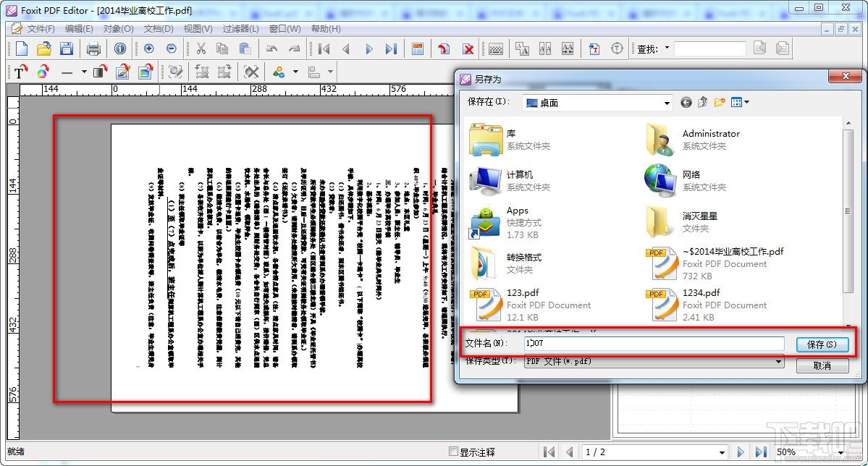Viewport: 868px width, 466px height.
Task: Create a new folder in the Save dialog
Action: (719, 102)
